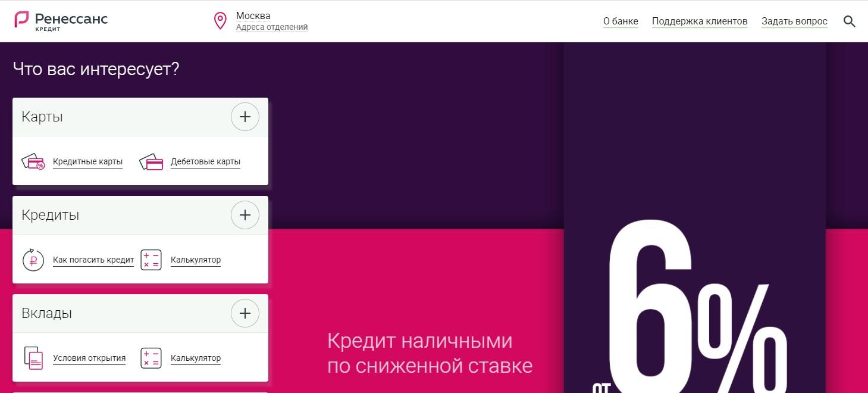
Task: Expand the Вклады section with plus button
Action: [x=245, y=313]
